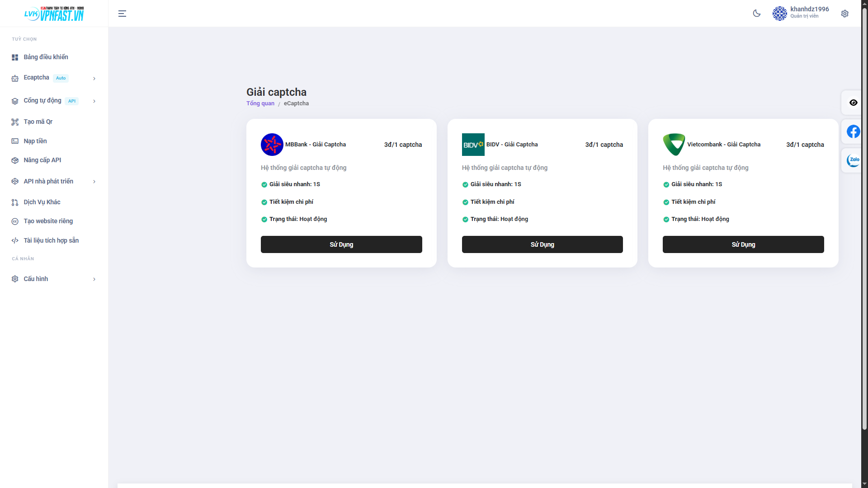Click the VPNFAST.VN logo

click(54, 14)
